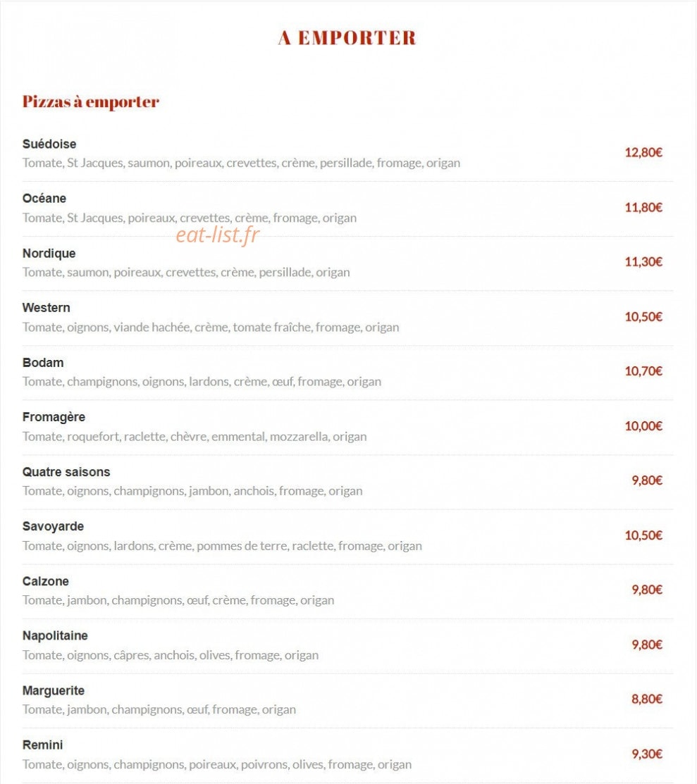Choose the Western pizza title
Image resolution: width=697 pixels, height=784 pixels.
46,308
